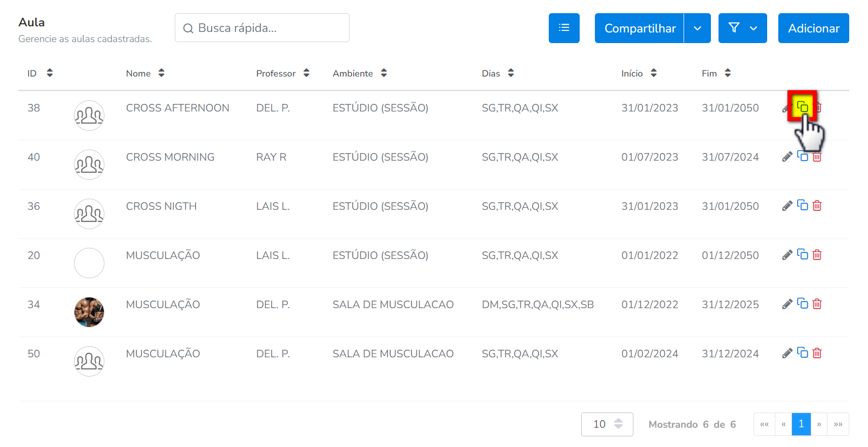Image resolution: width=868 pixels, height=447 pixels.
Task: Edit the CROSS MORNING class with pencil icon
Action: (x=787, y=157)
